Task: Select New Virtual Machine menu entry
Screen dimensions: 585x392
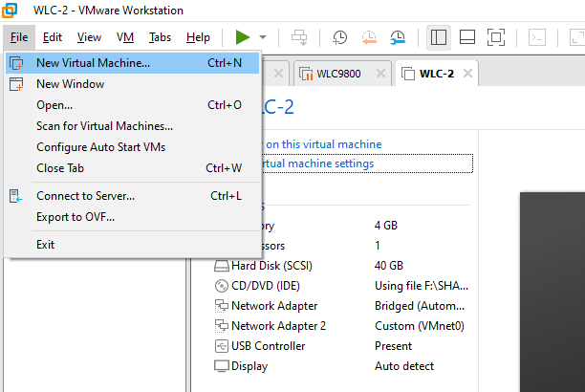Action: point(93,63)
